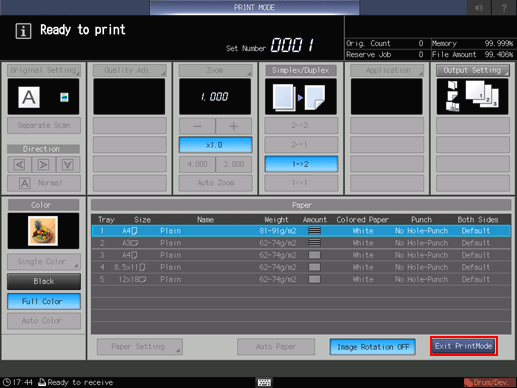Click the info icon beside Ready to print
The width and height of the screenshot is (517, 388).
(x=23, y=31)
